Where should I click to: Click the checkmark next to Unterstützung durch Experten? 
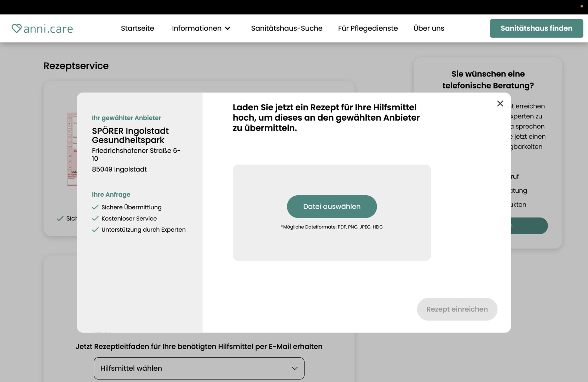coord(95,230)
